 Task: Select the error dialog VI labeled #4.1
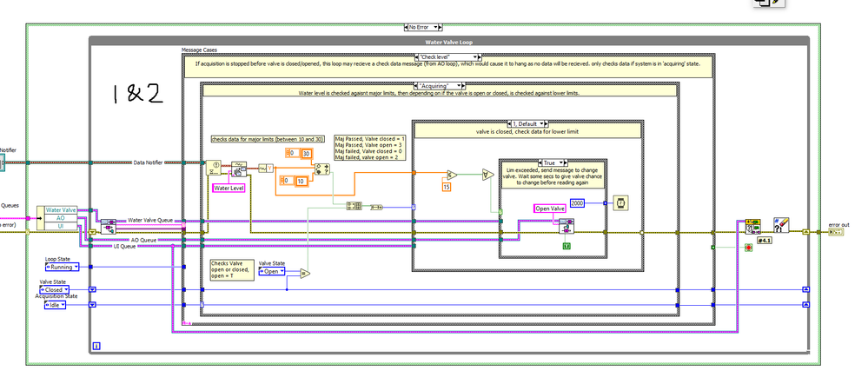coord(780,226)
